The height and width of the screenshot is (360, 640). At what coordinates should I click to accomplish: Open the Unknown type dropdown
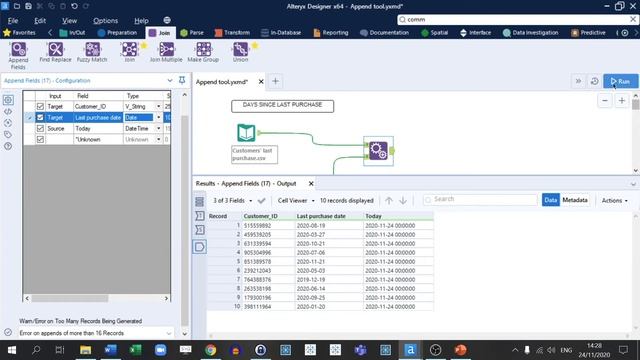pos(159,140)
